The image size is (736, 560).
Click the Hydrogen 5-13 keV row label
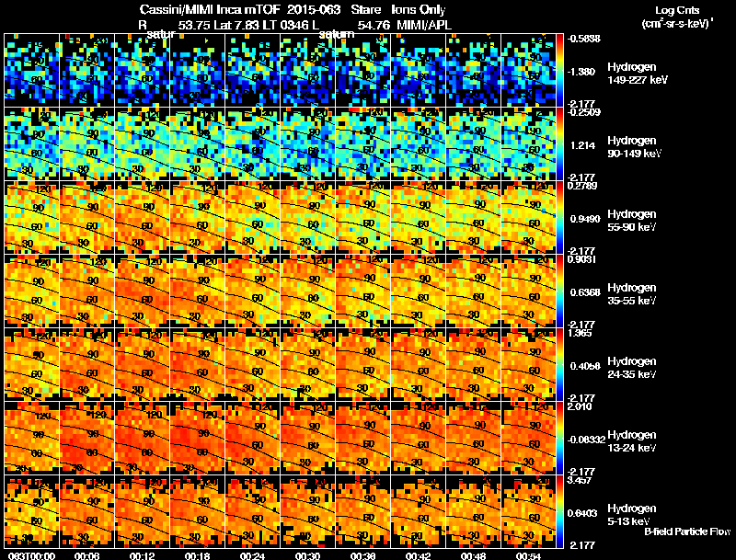[632, 515]
